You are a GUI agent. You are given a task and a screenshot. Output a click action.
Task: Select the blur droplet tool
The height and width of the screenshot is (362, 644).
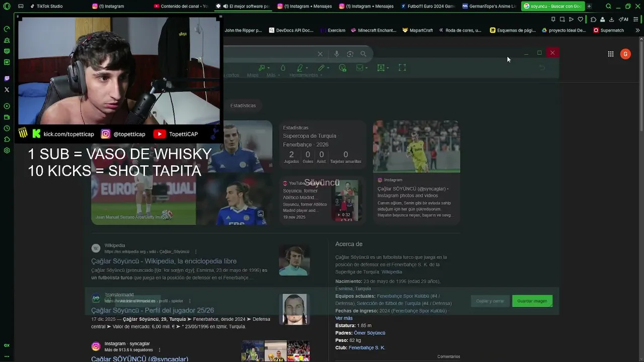pos(283,68)
